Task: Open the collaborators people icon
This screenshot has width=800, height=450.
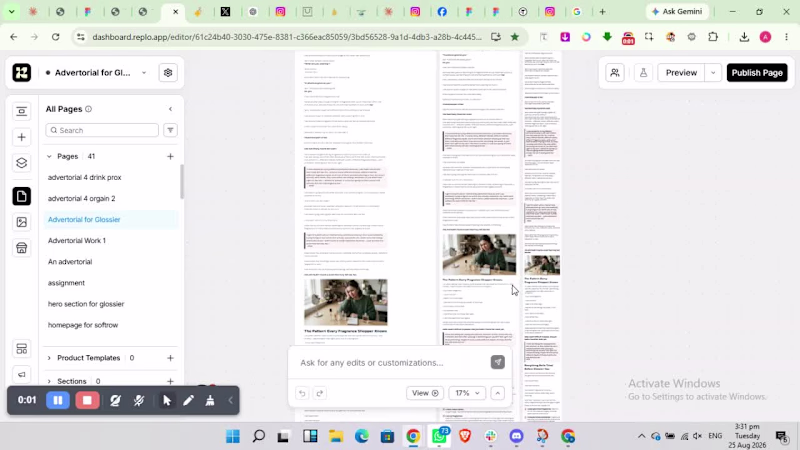Action: click(x=615, y=72)
